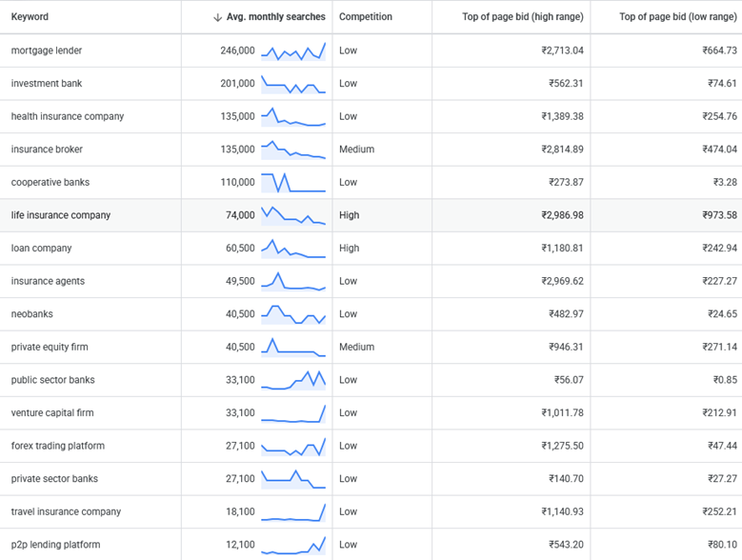Open the travel insurance company trend sparkline

pyautogui.click(x=293, y=512)
